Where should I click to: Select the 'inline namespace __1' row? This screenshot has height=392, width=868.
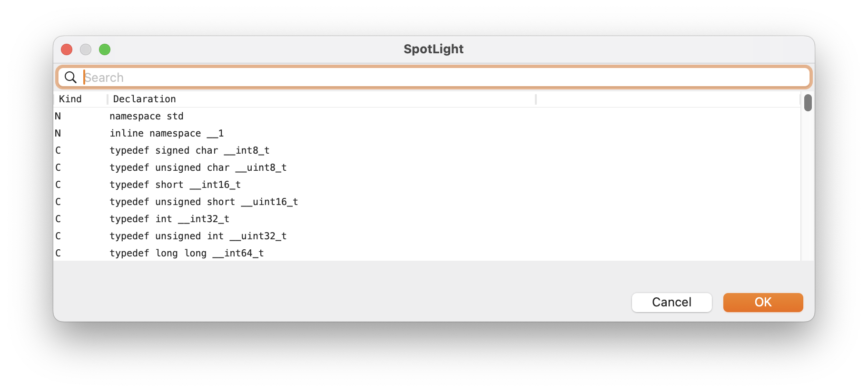coord(427,133)
